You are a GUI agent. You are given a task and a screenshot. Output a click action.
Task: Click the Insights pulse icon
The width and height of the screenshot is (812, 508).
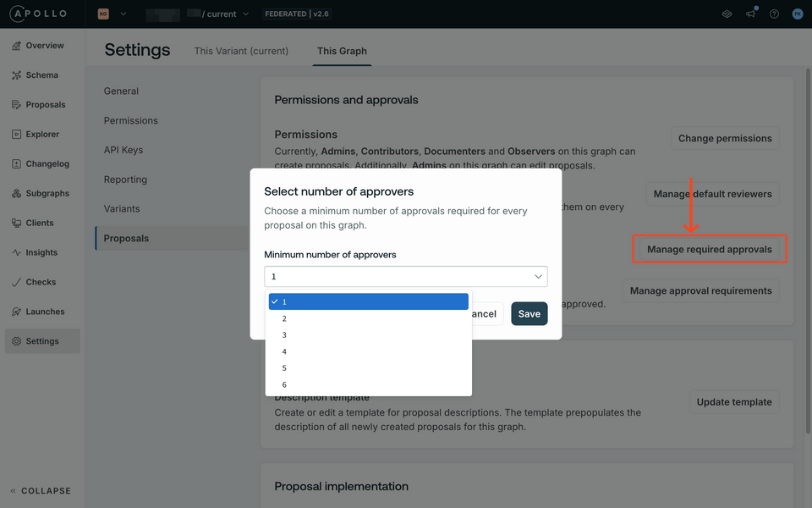pyautogui.click(x=17, y=252)
